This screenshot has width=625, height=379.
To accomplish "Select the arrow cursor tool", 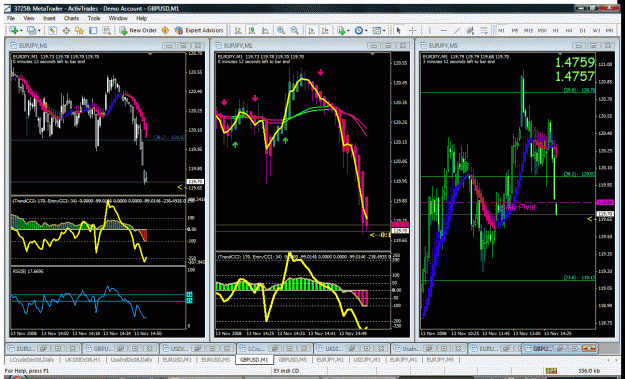I will coord(399,30).
